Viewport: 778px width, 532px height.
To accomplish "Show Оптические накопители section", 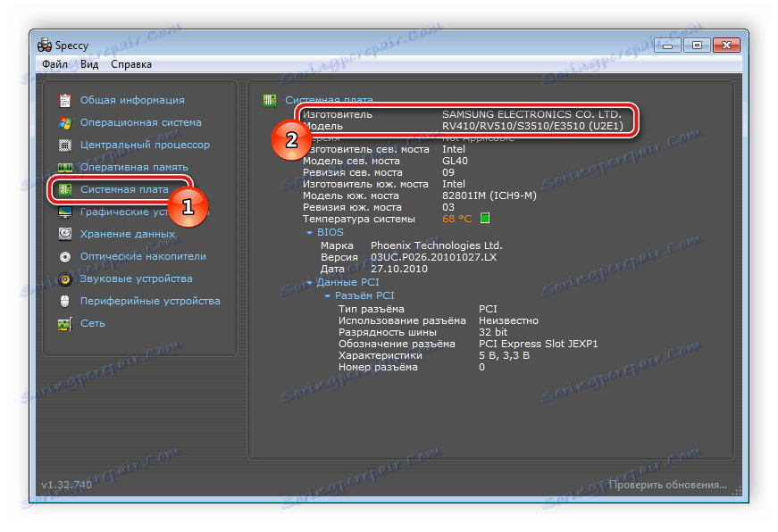I will tap(143, 256).
